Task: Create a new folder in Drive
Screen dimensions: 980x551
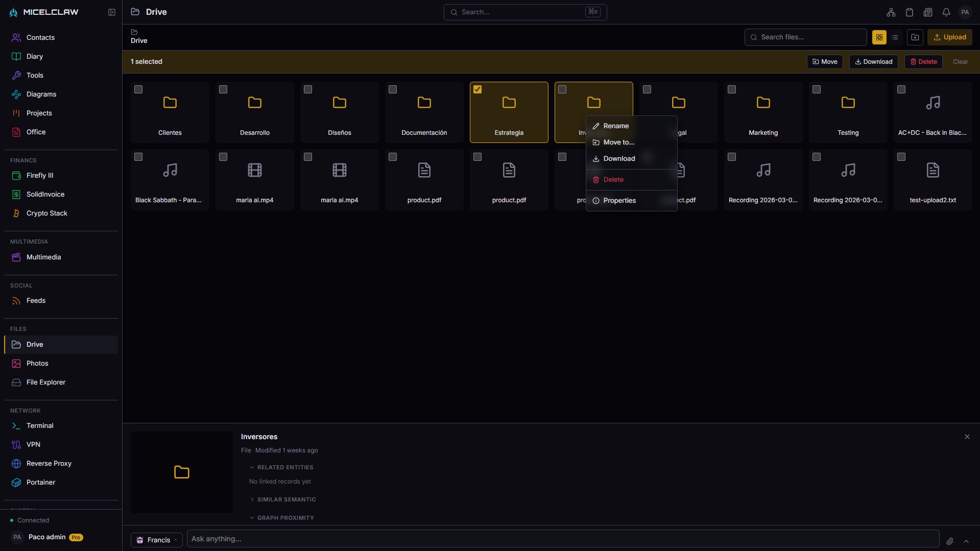Action: [x=915, y=37]
